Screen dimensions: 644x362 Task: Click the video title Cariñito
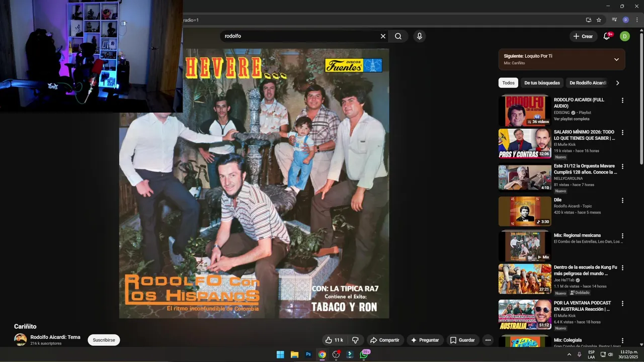tap(25, 326)
